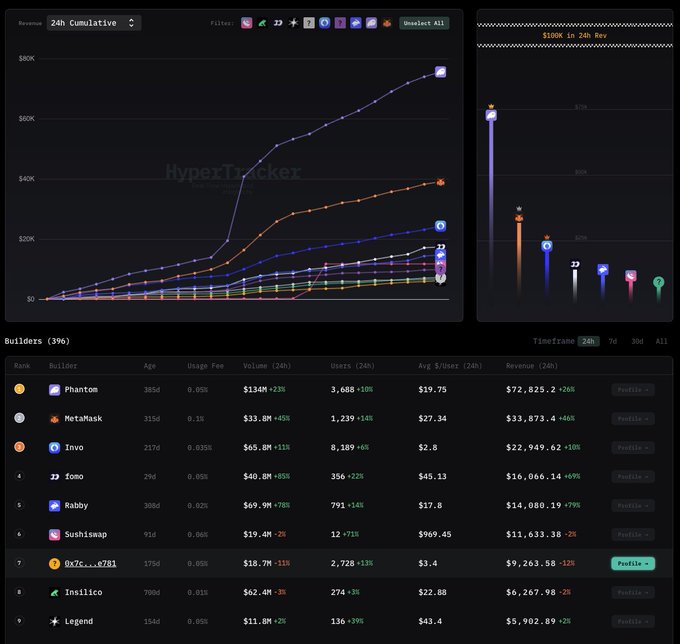The height and width of the screenshot is (644, 680).
Task: Open Profile button in Phantom row
Action: tap(633, 389)
